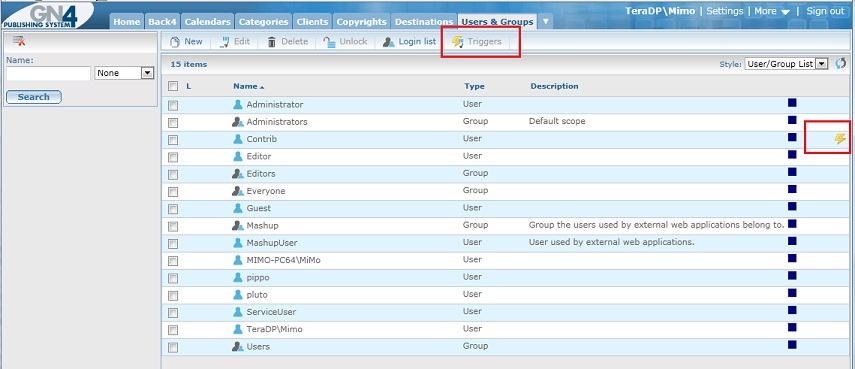Click the TeraDP\Mimo account name in header

pyautogui.click(x=660, y=11)
